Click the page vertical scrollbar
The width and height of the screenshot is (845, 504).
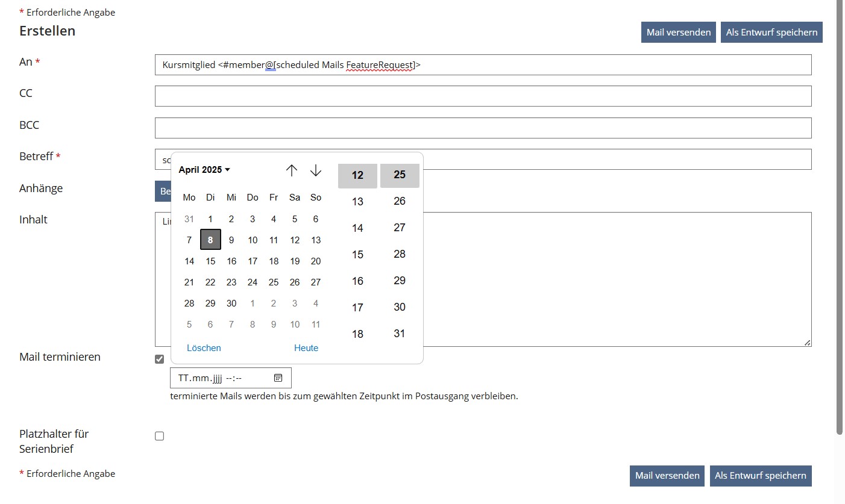pos(840,217)
